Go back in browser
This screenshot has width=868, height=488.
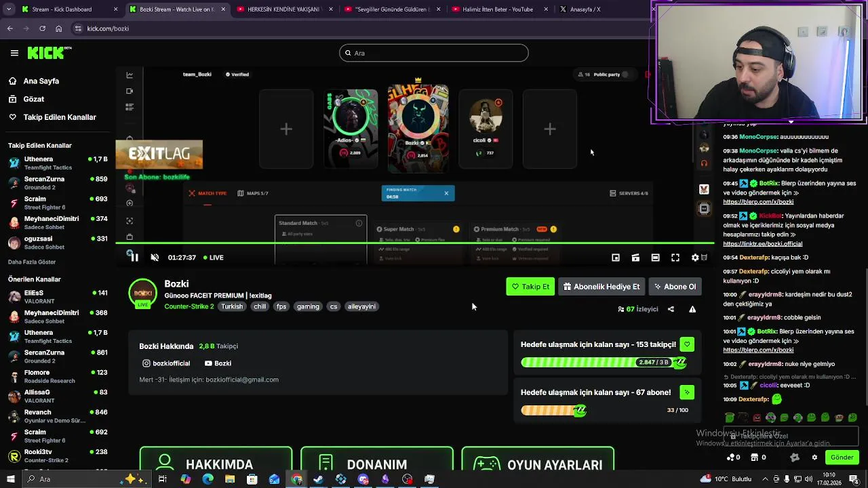click(10, 28)
